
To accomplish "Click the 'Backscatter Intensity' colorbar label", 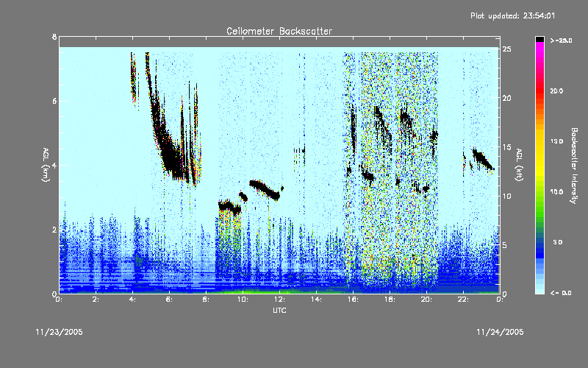I will (574, 166).
